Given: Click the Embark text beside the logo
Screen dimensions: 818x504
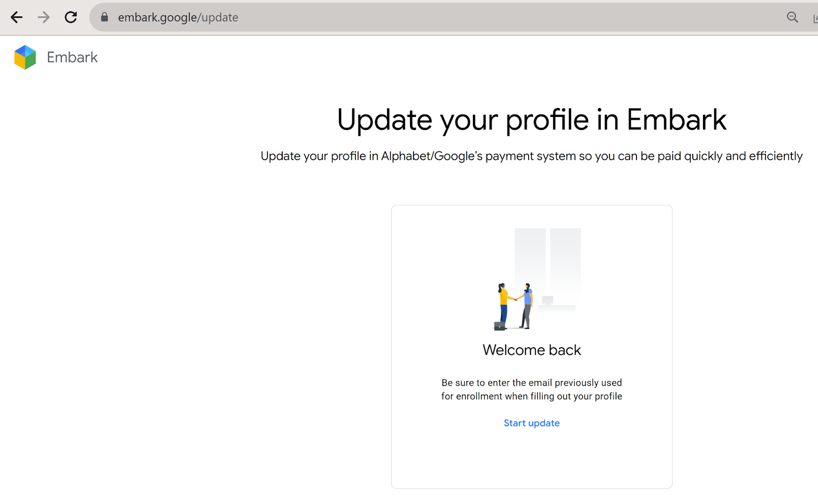Looking at the screenshot, I should point(72,57).
